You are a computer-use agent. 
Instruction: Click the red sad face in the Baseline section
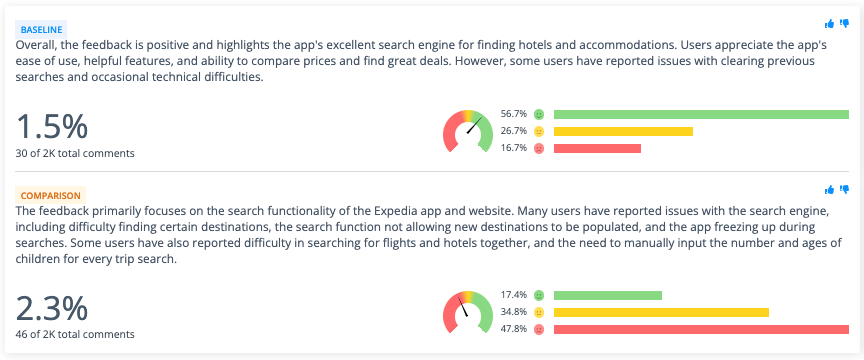[539, 148]
